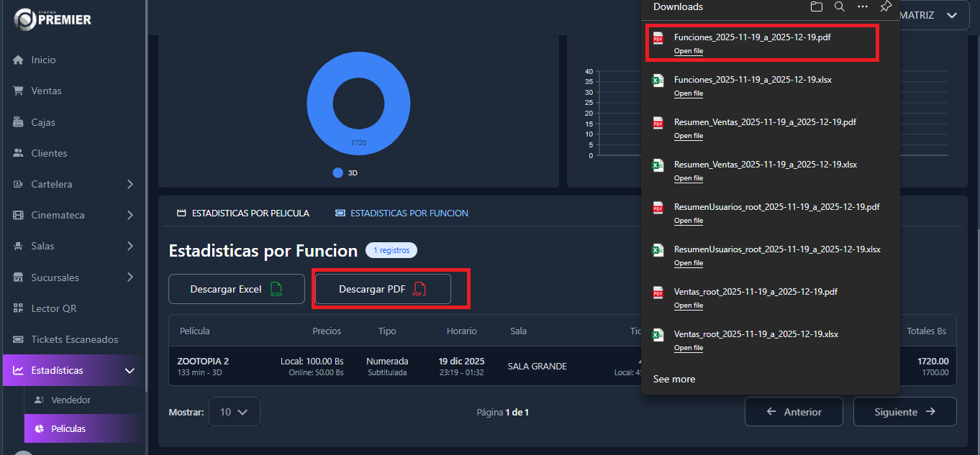Screen dimensions: 980x455
Task: Click the Ventas shopping cart icon
Action: point(19,91)
